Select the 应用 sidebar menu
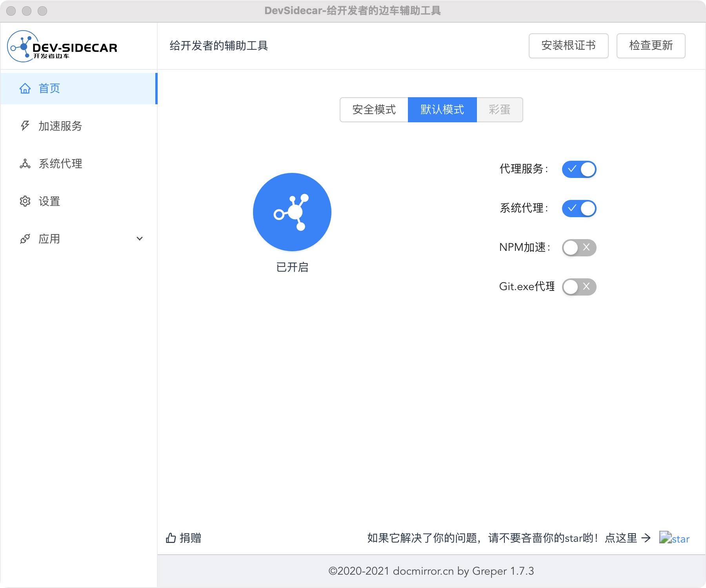 point(78,239)
